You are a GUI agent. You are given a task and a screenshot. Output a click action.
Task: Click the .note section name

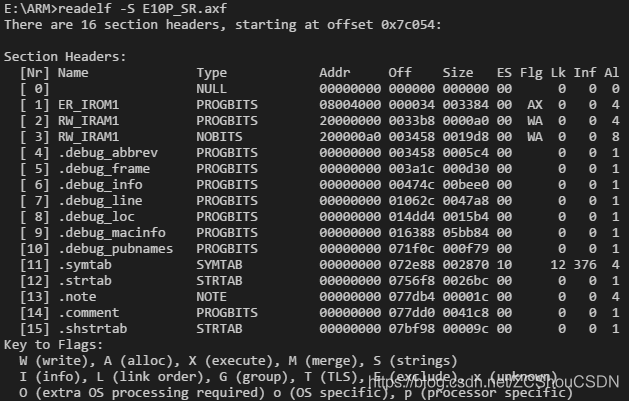tap(76, 296)
